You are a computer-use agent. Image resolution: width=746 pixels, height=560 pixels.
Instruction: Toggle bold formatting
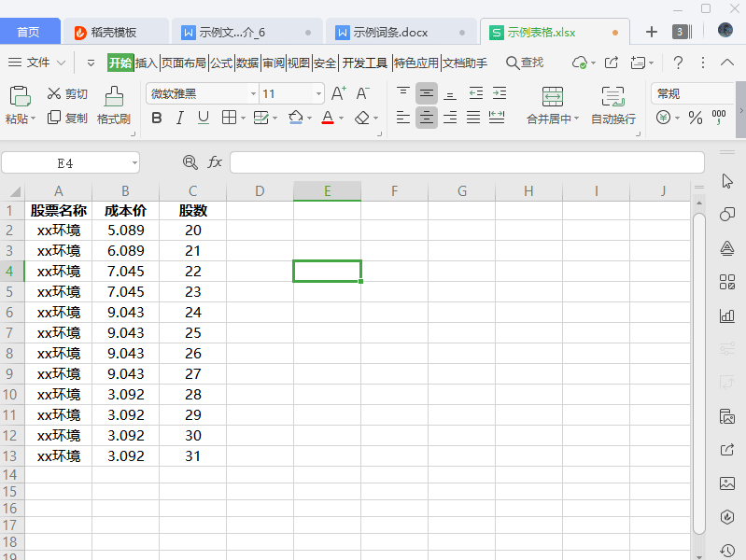(x=156, y=118)
